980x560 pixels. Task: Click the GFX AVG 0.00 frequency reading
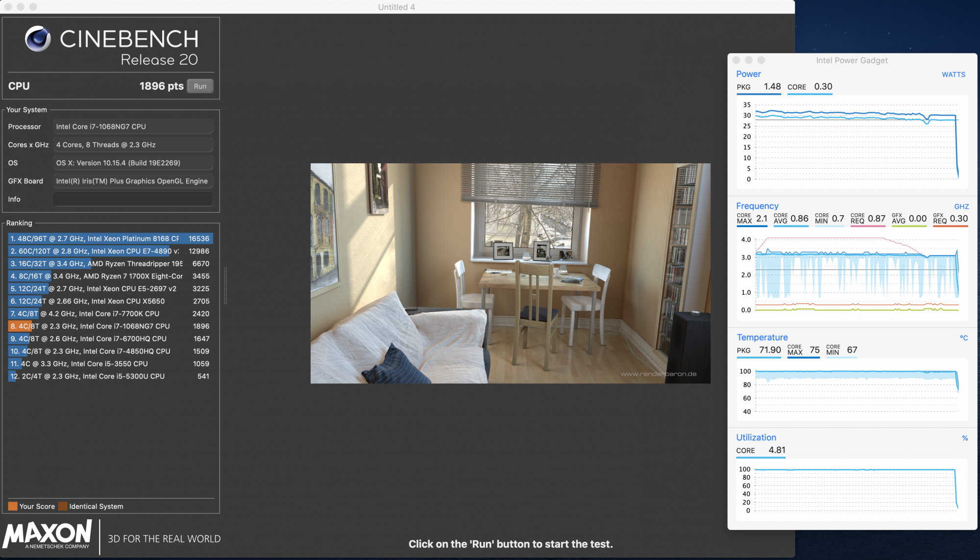909,219
